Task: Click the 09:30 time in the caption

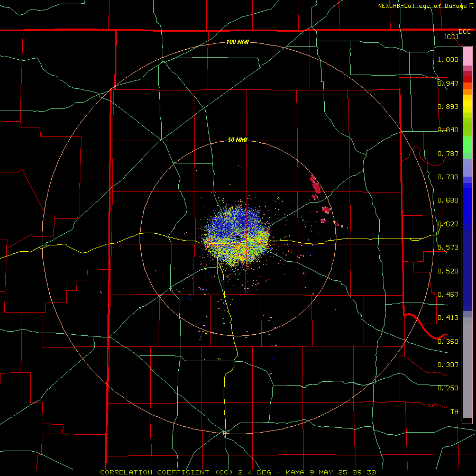Action: (364, 472)
